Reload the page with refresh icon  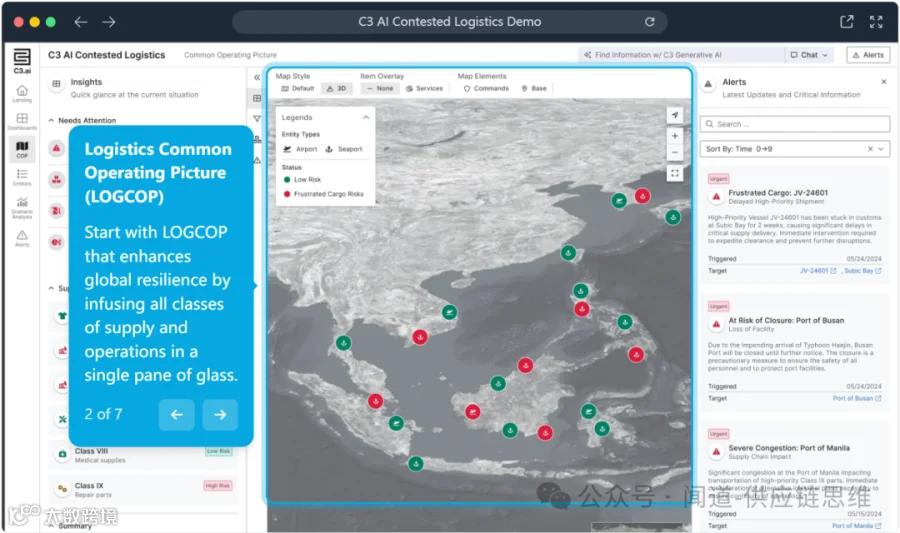[649, 22]
